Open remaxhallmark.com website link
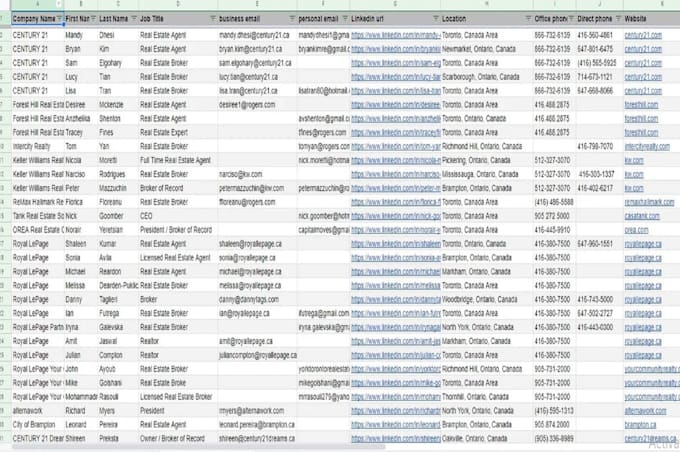The width and height of the screenshot is (680, 452). 649,202
